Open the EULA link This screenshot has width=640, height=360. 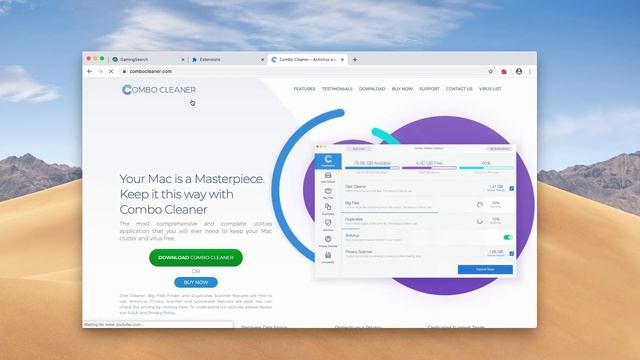click(x=133, y=313)
